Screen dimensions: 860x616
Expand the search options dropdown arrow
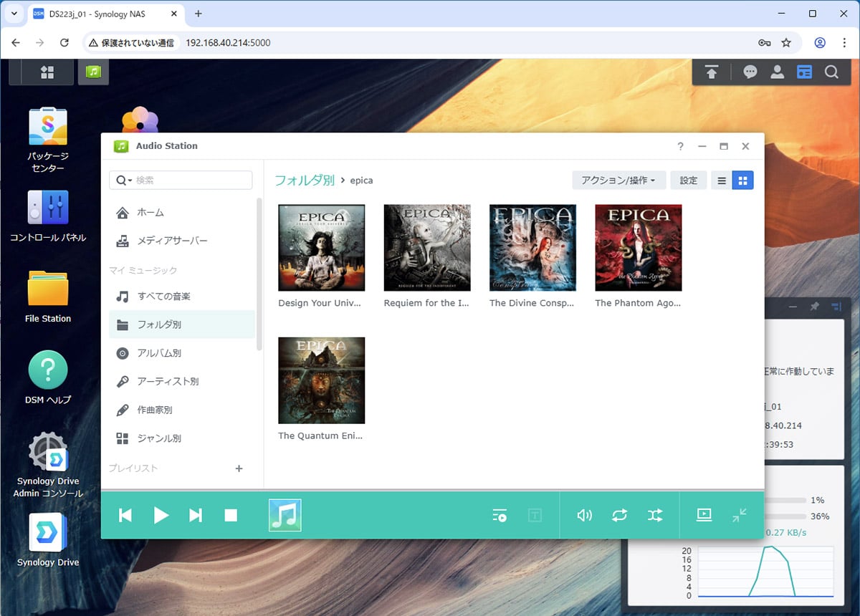tap(125, 181)
